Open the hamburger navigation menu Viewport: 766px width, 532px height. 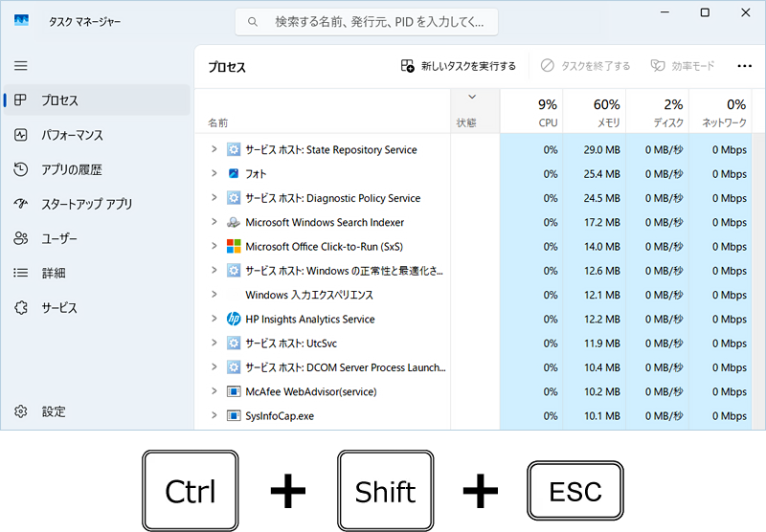(x=20, y=65)
